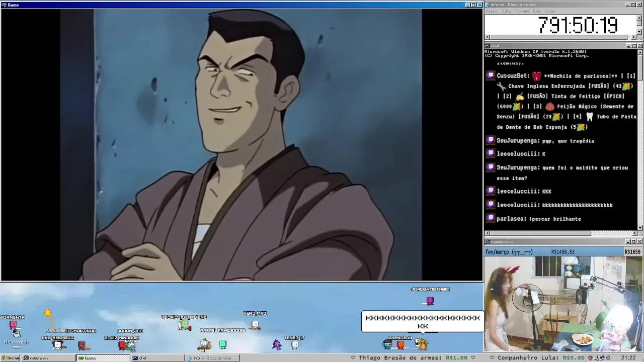Click the chat window scroll-down arrow
This screenshot has width=644, height=362.
click(x=640, y=228)
